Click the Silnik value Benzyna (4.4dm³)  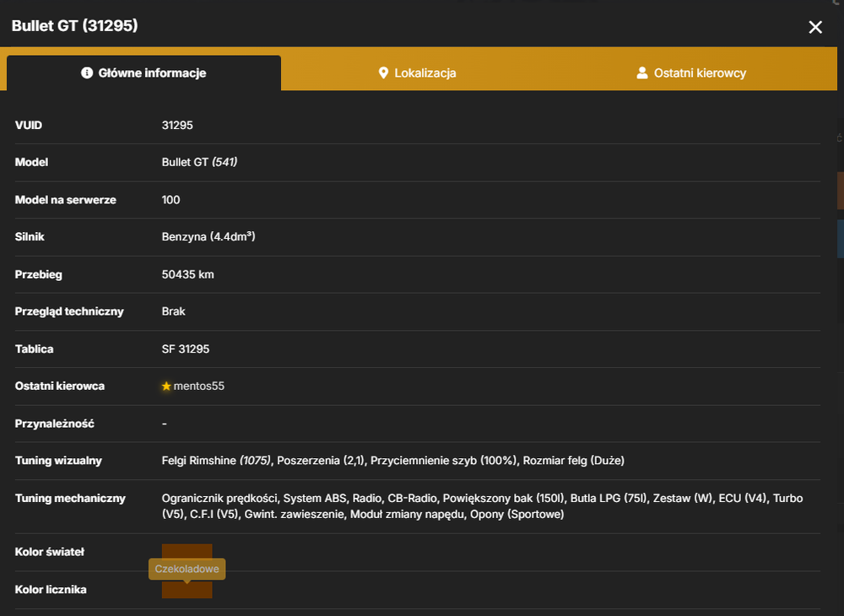208,237
